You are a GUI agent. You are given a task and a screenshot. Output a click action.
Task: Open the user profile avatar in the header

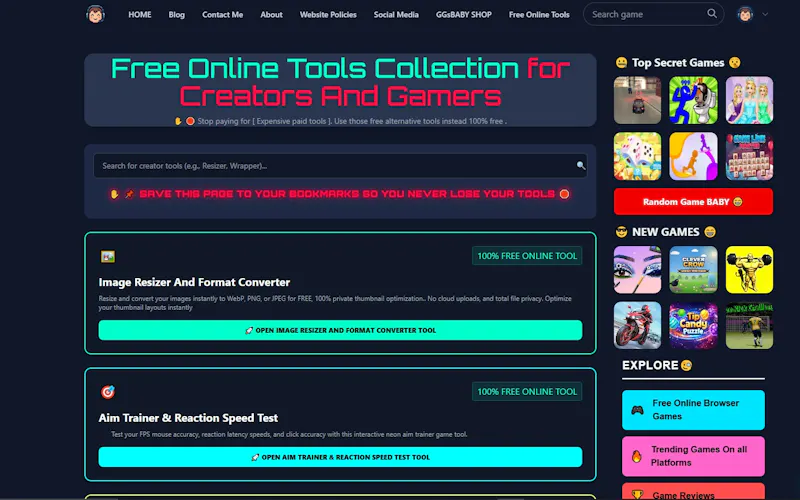click(745, 14)
